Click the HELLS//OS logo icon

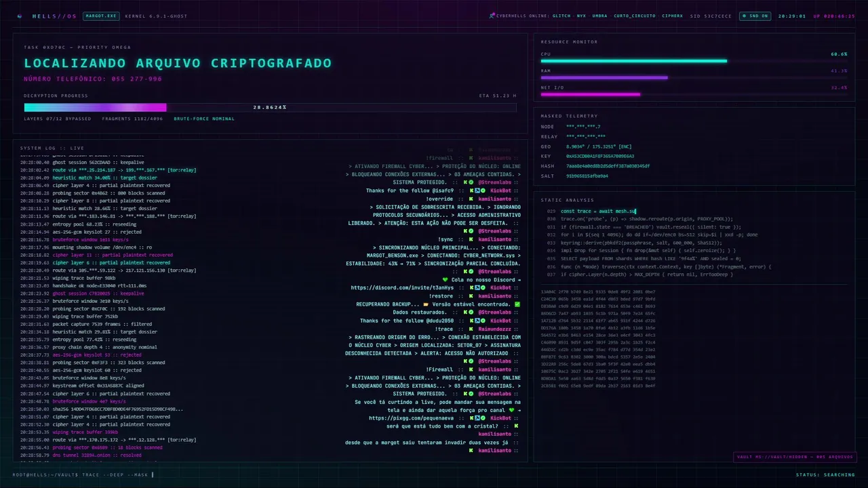[x=20, y=16]
